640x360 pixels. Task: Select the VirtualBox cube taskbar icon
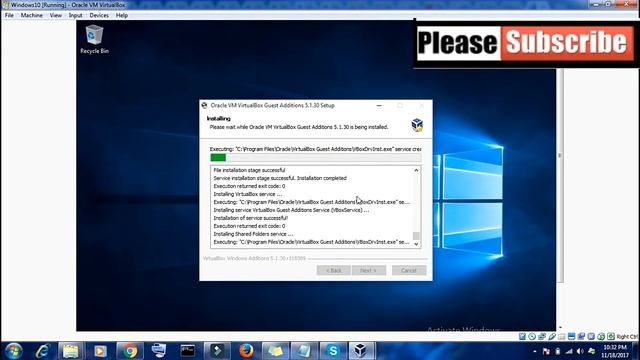pos(360,351)
